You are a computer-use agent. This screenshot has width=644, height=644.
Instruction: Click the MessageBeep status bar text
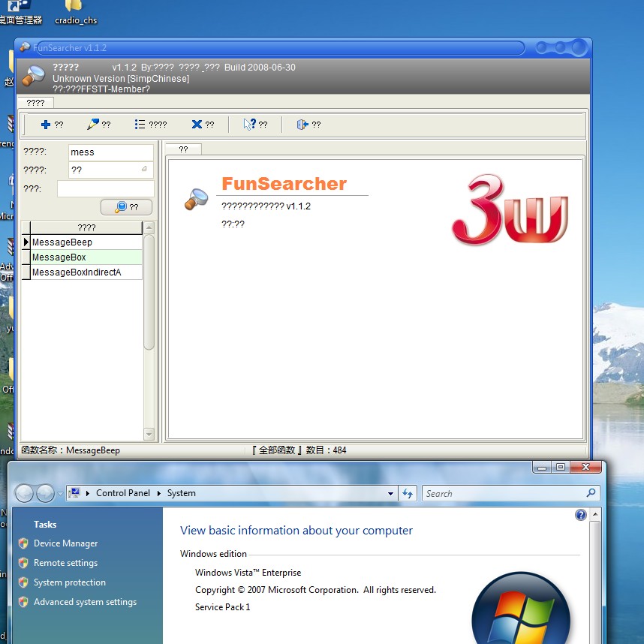(x=71, y=450)
